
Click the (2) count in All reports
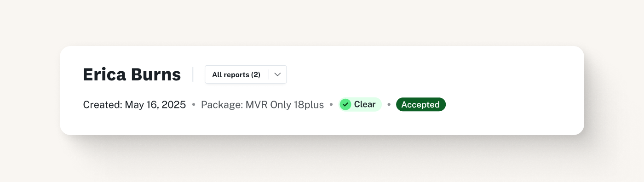point(256,74)
